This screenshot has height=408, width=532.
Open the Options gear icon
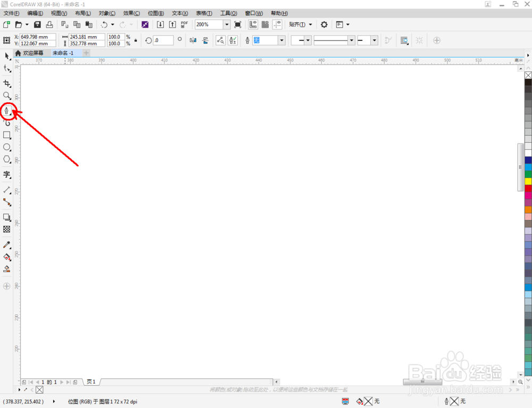(324, 25)
